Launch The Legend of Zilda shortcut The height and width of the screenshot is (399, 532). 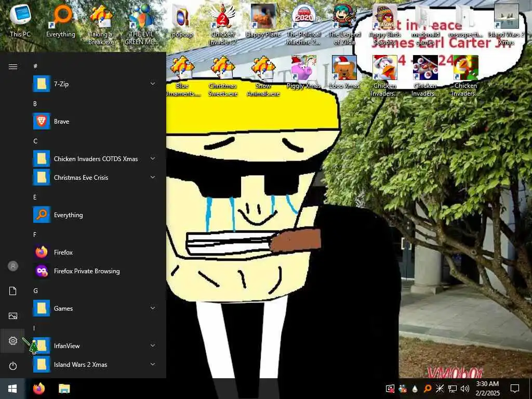(344, 24)
